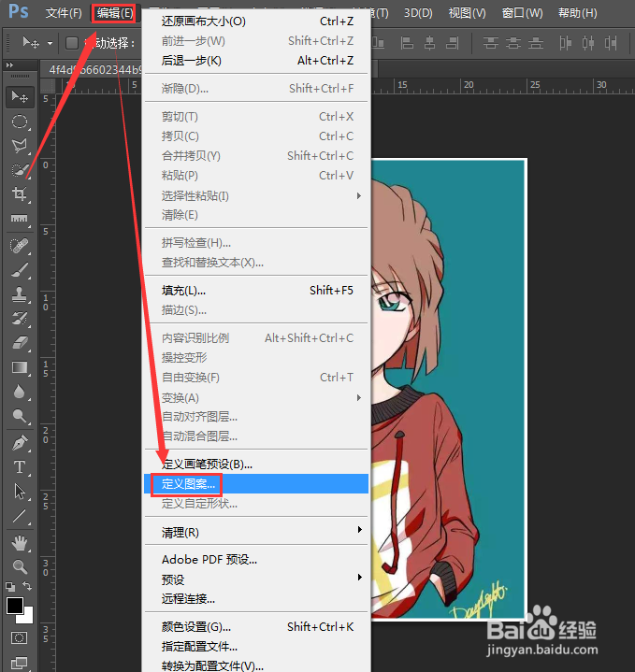This screenshot has height=672, width=635.
Task: Choose 定义图案... menu entry
Action: point(256,484)
